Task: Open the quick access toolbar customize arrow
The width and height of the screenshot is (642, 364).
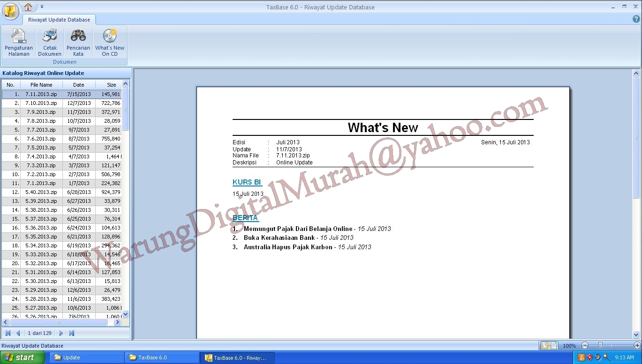Action: pyautogui.click(x=42, y=7)
